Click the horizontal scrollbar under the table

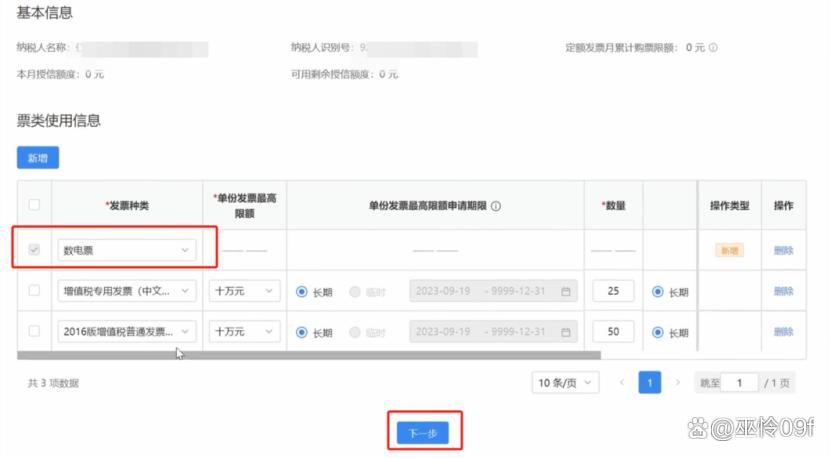click(x=309, y=355)
